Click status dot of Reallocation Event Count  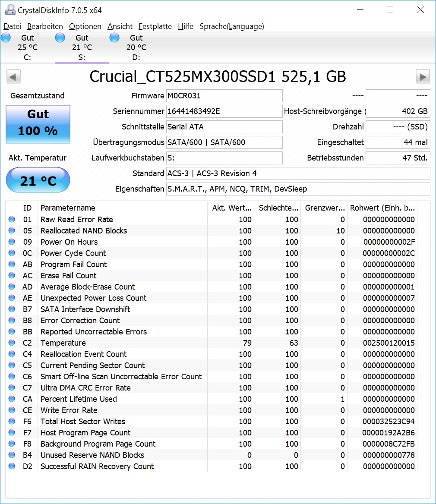click(x=12, y=354)
